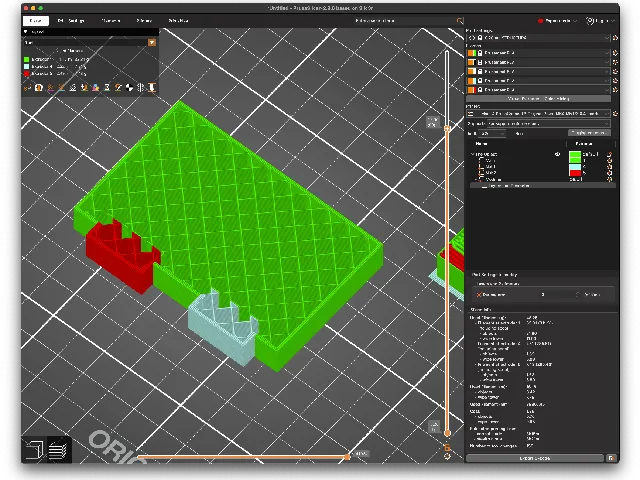Collapse the Legend panel triangle
Image resolution: width=640 pixels, height=480 pixels.
point(26,32)
